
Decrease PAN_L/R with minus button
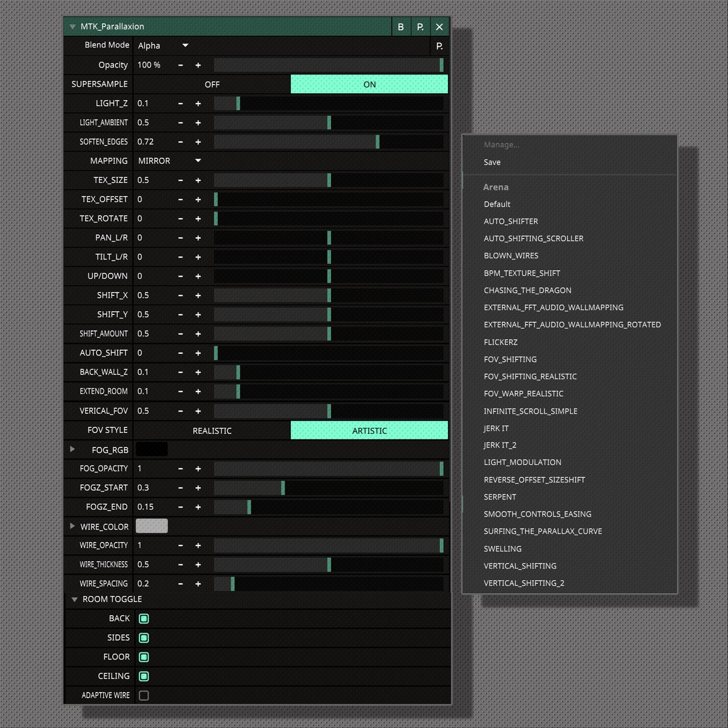180,238
